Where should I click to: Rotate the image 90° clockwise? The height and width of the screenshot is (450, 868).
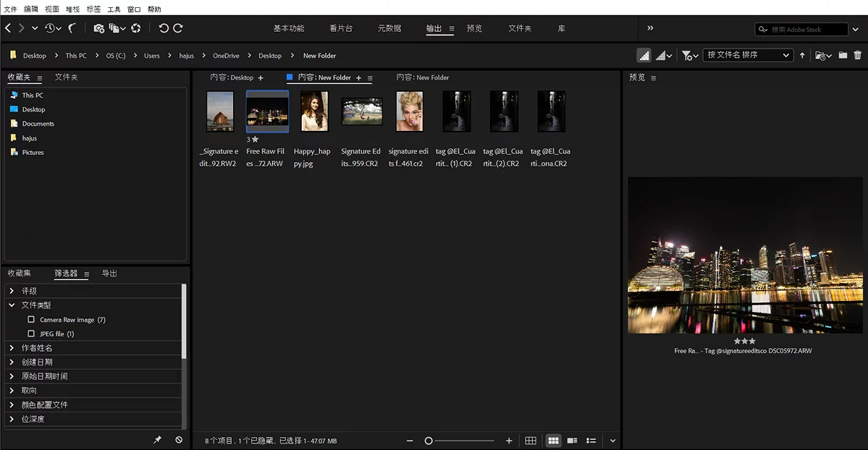pos(177,28)
